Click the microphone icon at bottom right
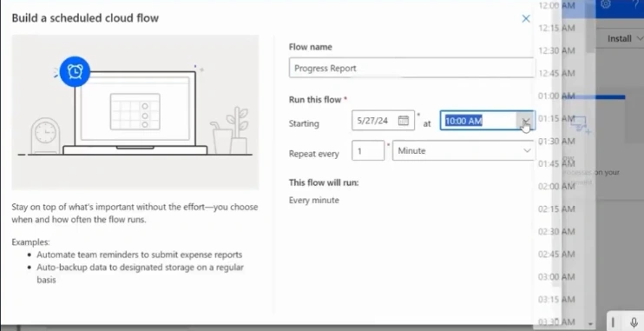This screenshot has height=331, width=644. 634,322
